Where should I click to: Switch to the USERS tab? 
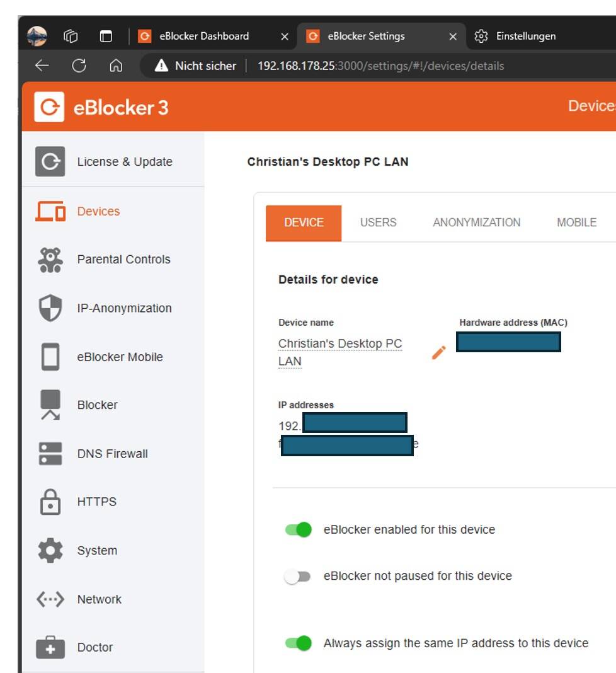(379, 223)
